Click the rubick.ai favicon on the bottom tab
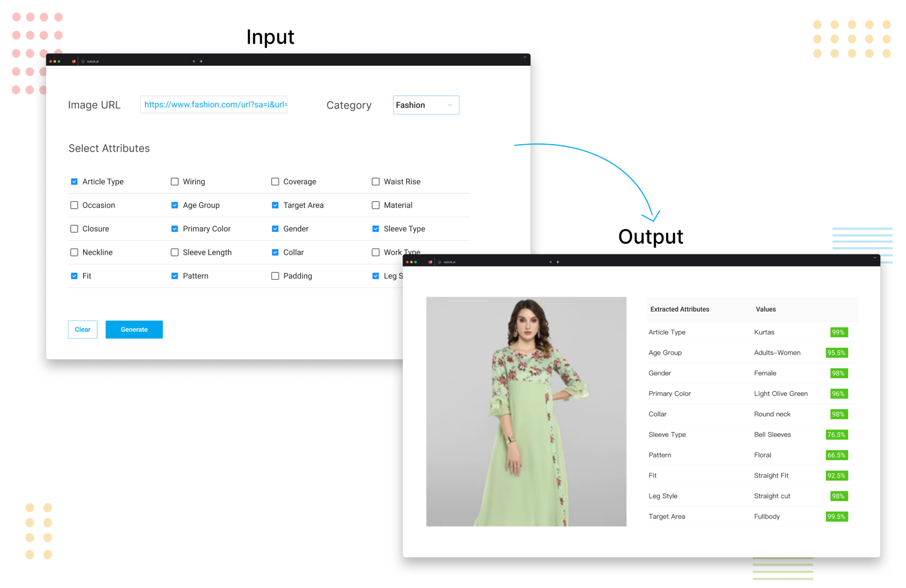Screen dimensions: 906x588 [x=440, y=262]
